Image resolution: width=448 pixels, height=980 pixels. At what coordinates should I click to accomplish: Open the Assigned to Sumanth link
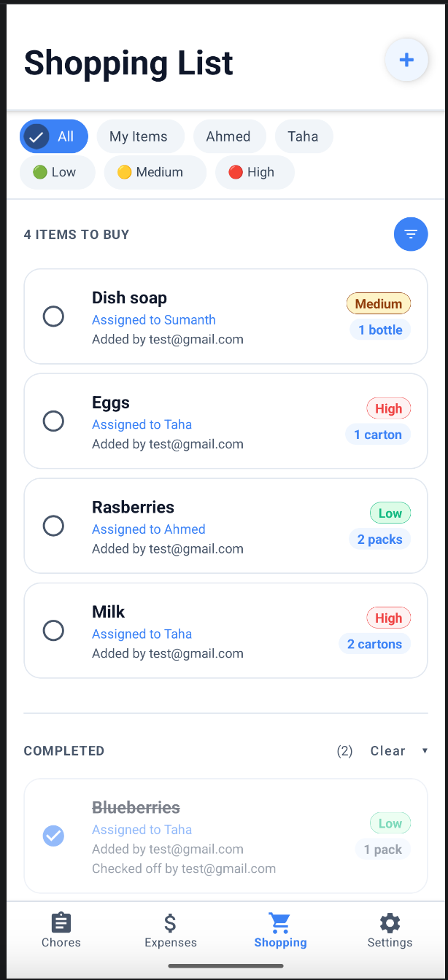[153, 320]
